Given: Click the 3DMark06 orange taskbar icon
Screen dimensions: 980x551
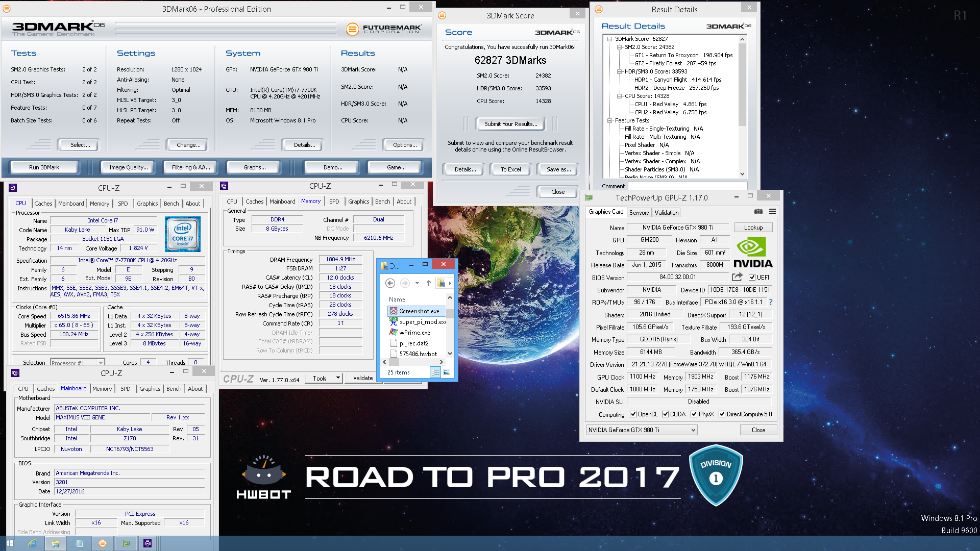Looking at the screenshot, I should 102,543.
